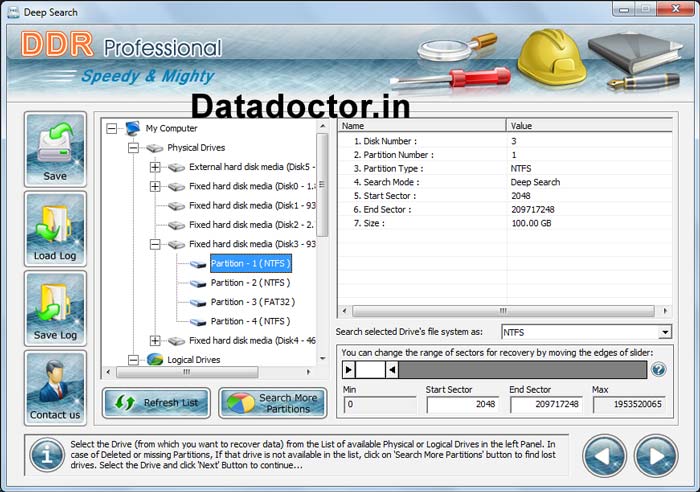
Task: Click the '6. End Sector :' row
Action: coord(505,209)
